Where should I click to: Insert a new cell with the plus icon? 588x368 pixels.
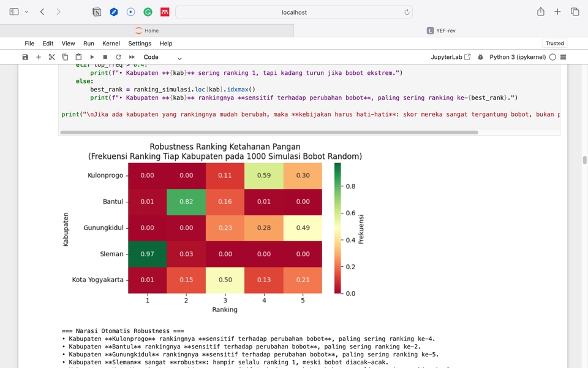(39, 57)
